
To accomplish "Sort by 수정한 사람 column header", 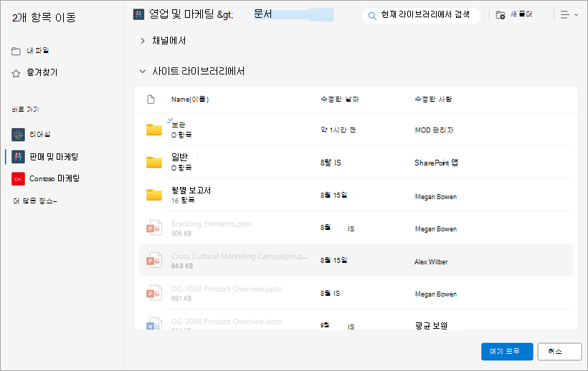I will tap(433, 100).
